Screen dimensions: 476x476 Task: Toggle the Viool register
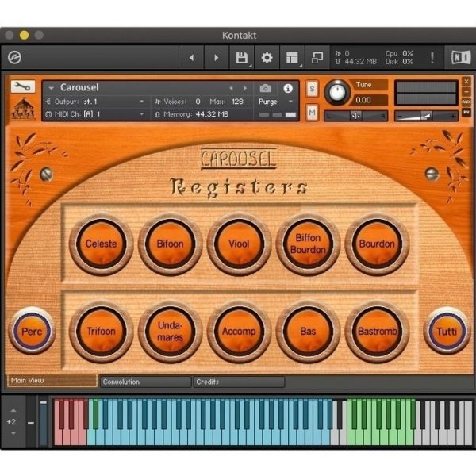tap(239, 244)
